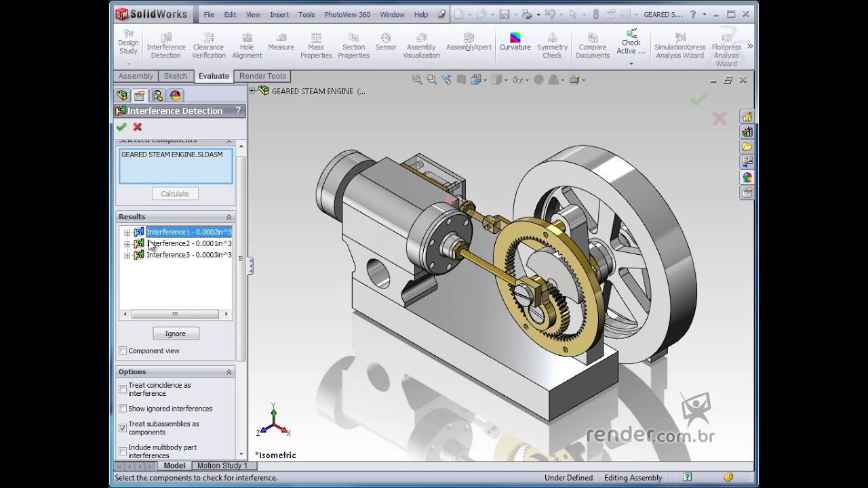This screenshot has height=488, width=868.
Task: Collapse the Results section
Action: [x=229, y=217]
